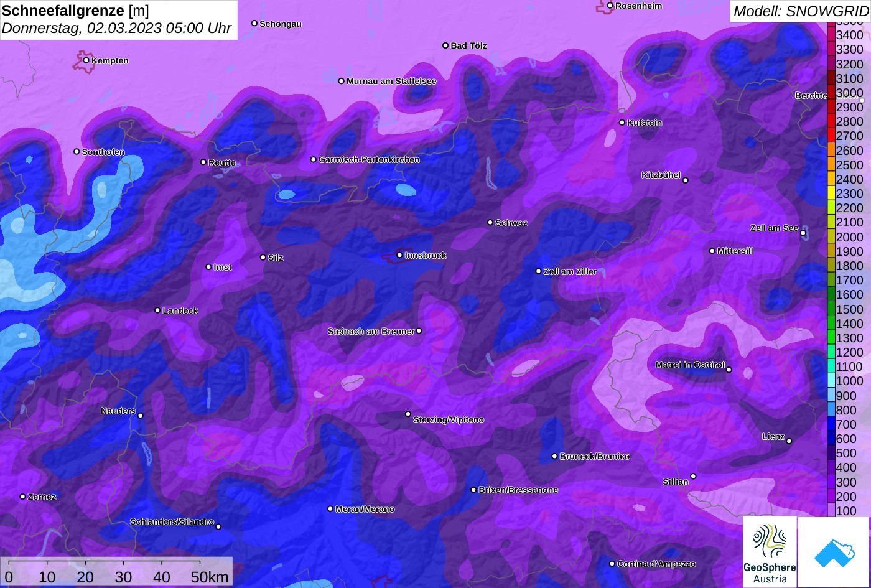The image size is (871, 588).
Task: Click the Schlanders/Silandro label
Action: tap(172, 521)
